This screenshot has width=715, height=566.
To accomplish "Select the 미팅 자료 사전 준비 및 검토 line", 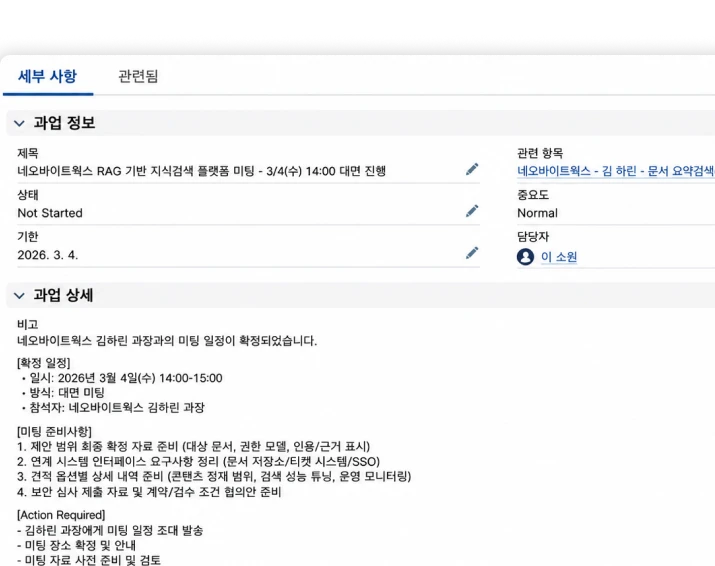I will pos(89,560).
